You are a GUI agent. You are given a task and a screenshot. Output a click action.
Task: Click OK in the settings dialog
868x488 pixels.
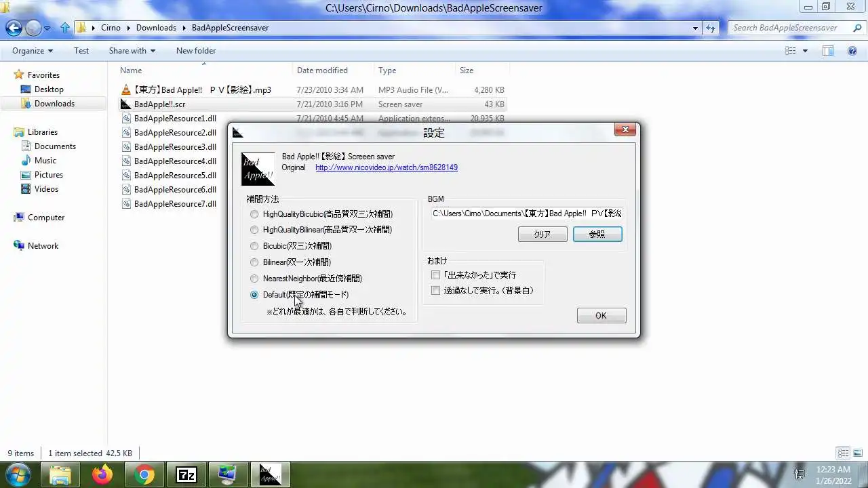pyautogui.click(x=601, y=316)
